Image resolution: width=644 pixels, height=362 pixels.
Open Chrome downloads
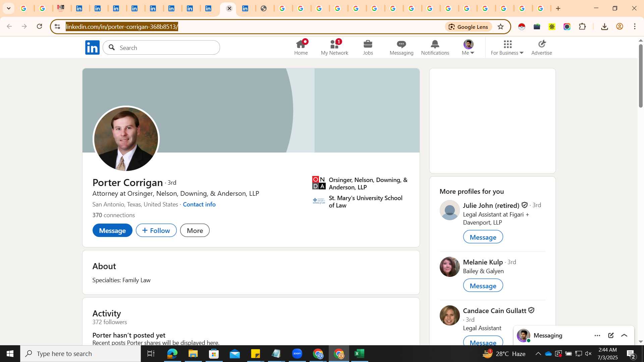coord(604,26)
